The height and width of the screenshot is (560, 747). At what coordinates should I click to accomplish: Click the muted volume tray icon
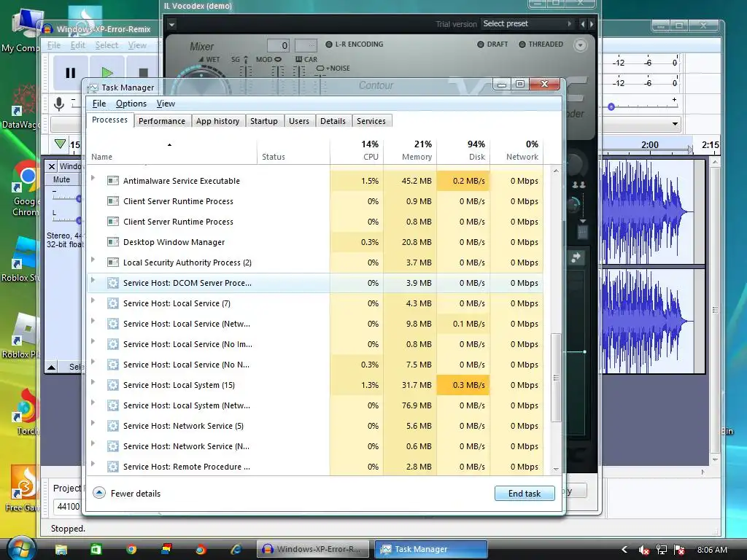[643, 550]
